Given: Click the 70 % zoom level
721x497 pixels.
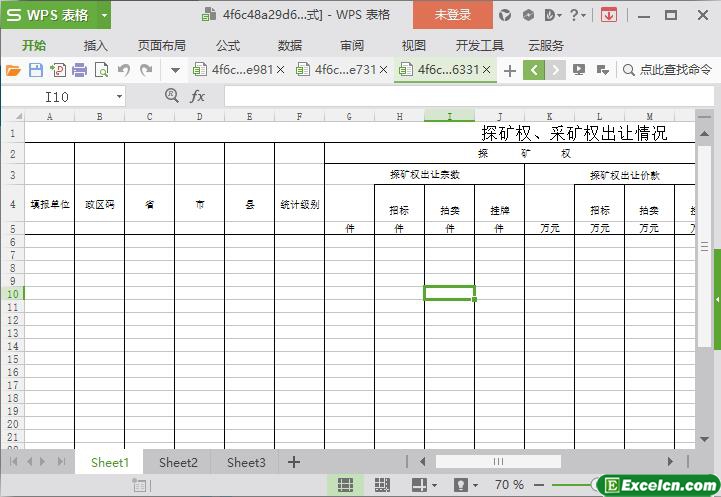Looking at the screenshot, I should [x=509, y=485].
